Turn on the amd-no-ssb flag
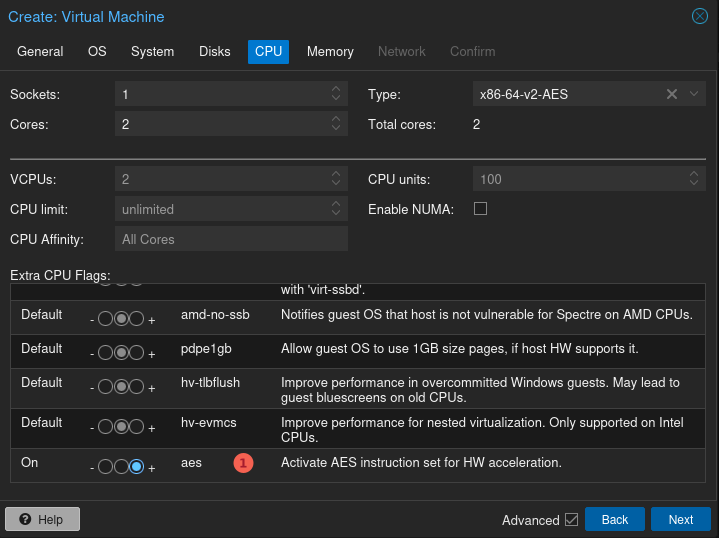 point(137,320)
